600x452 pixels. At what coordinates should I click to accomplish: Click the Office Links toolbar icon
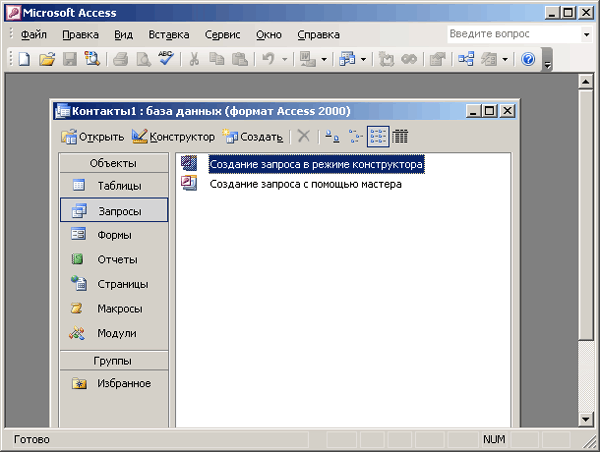(x=308, y=59)
